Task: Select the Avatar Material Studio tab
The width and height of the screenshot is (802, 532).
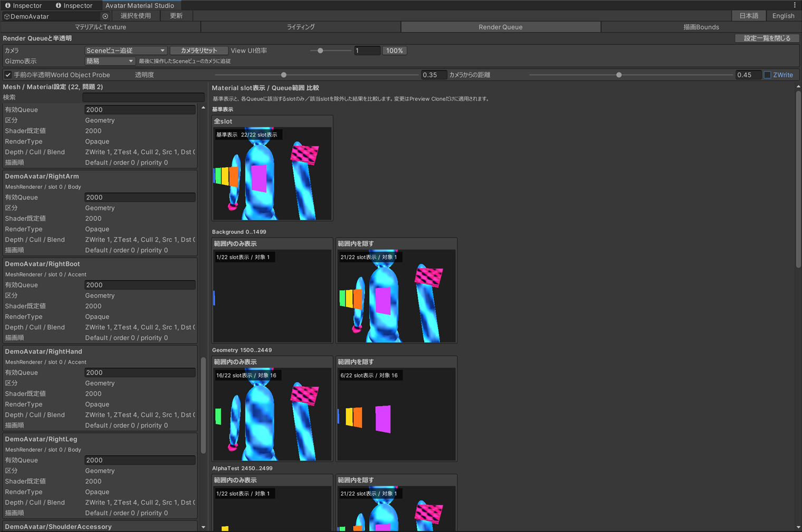Action: (140, 5)
